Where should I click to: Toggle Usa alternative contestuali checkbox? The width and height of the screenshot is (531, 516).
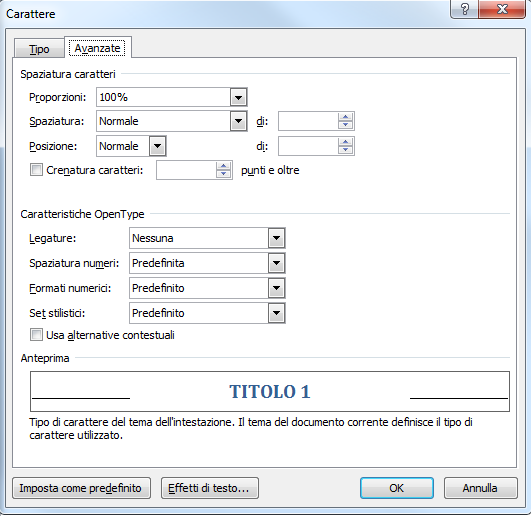(36, 335)
